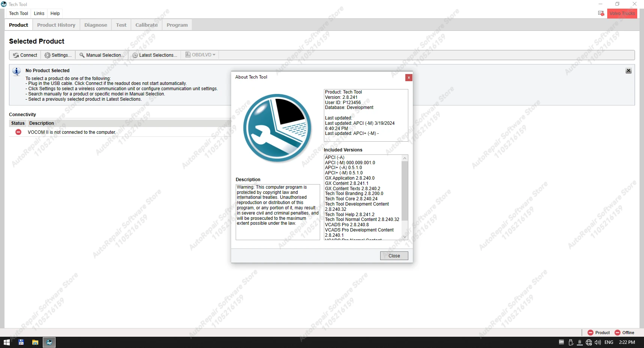Viewport: 644px width, 348px height.
Task: Click the copyright warning description box
Action: (278, 212)
